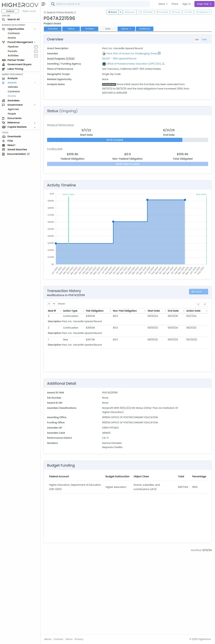Collapse the Opportunities sidebar section
Image resolution: width=215 pixels, height=644 pixels.
tap(35, 29)
